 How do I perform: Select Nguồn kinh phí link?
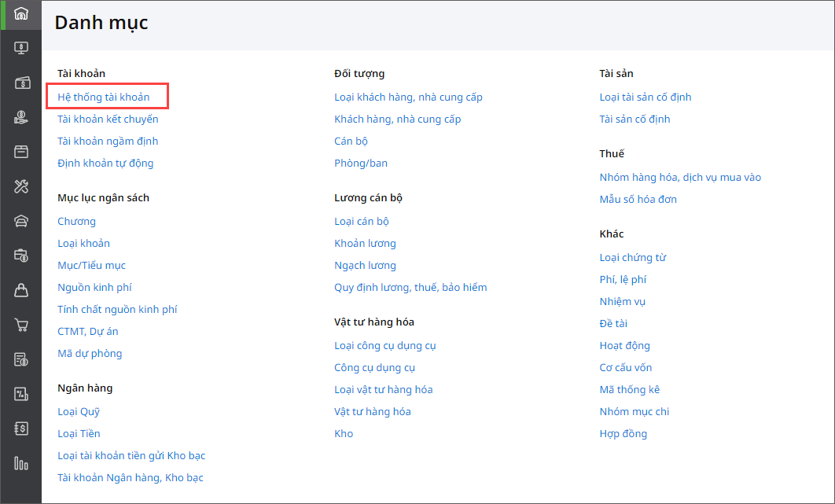point(94,287)
